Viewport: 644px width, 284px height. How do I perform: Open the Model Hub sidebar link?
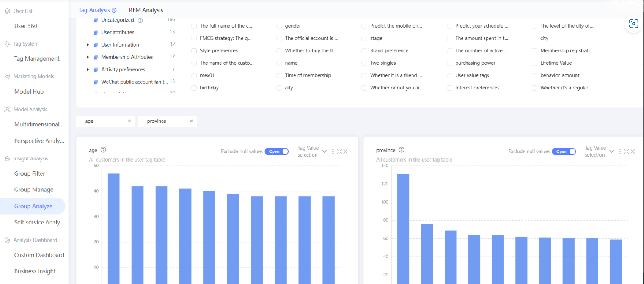(x=29, y=92)
